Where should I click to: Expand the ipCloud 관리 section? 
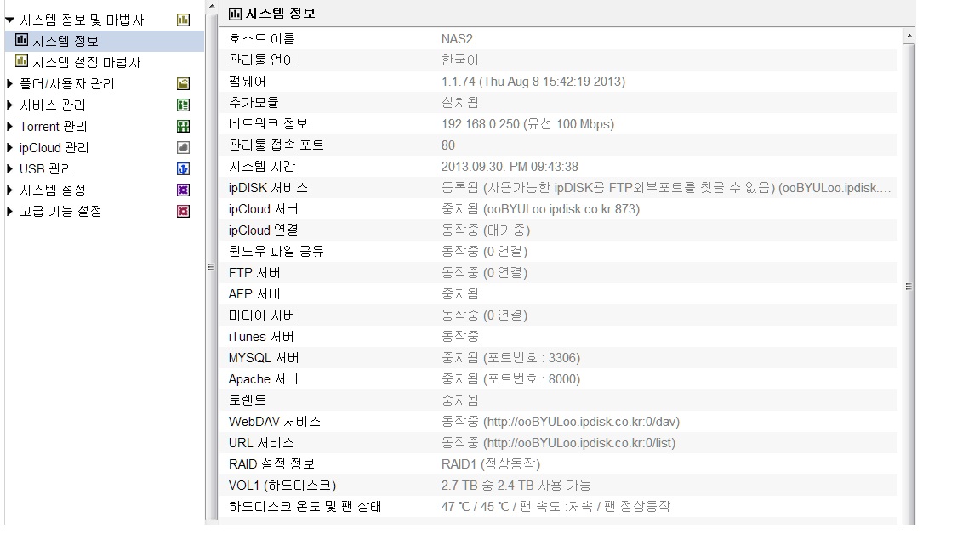[9, 147]
